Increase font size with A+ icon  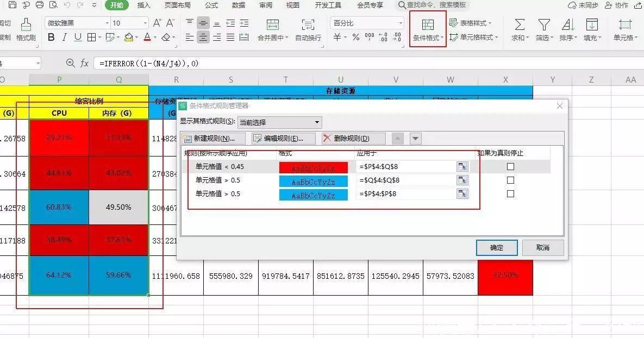(x=157, y=23)
